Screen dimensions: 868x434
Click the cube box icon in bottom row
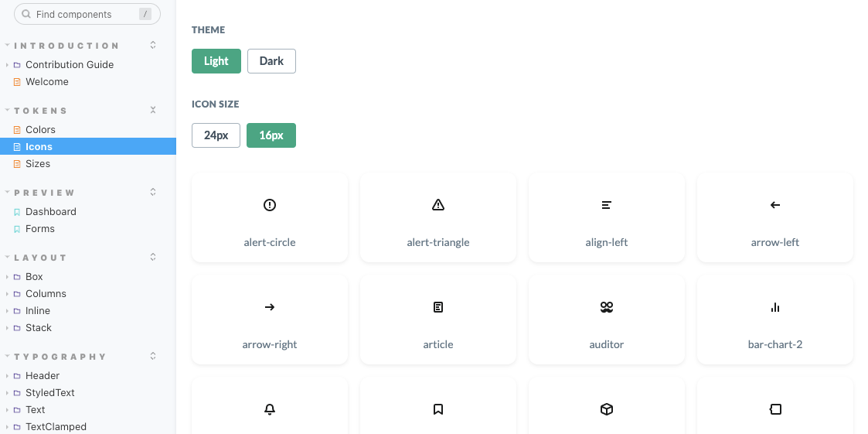click(x=607, y=409)
